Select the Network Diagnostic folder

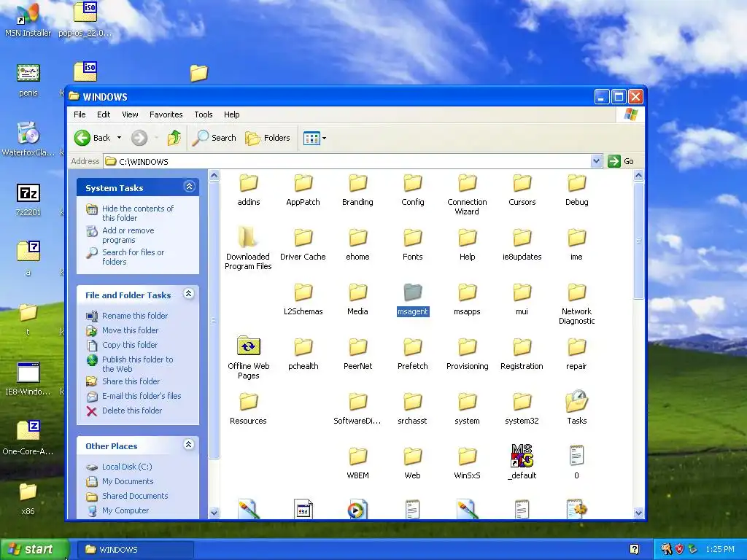pyautogui.click(x=576, y=303)
